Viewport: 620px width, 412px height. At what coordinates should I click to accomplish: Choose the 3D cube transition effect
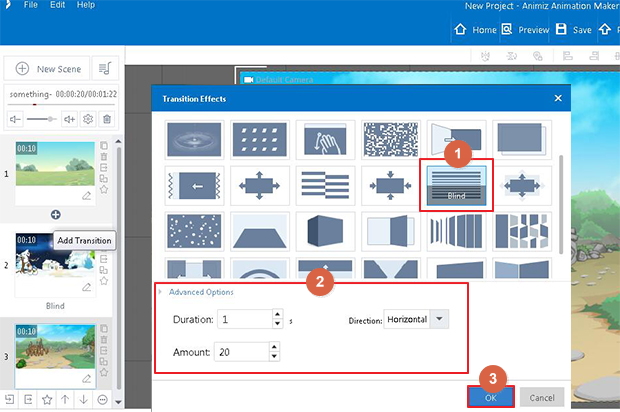coord(325,231)
